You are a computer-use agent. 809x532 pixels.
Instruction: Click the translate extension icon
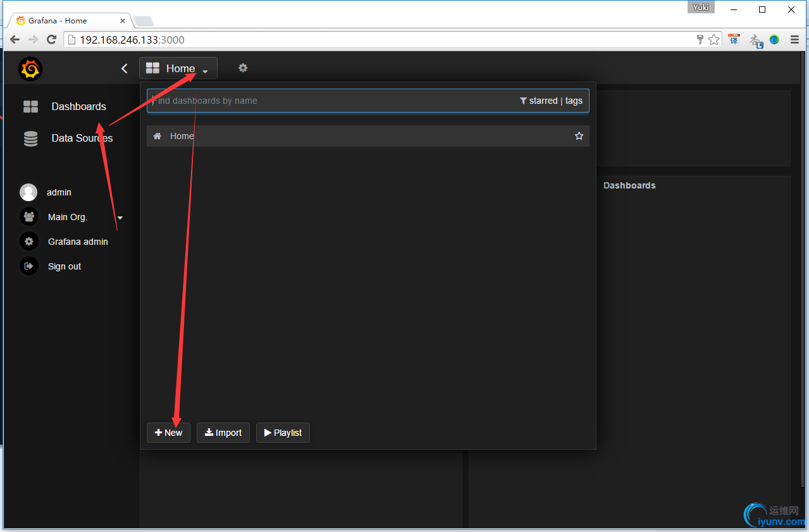click(x=734, y=40)
